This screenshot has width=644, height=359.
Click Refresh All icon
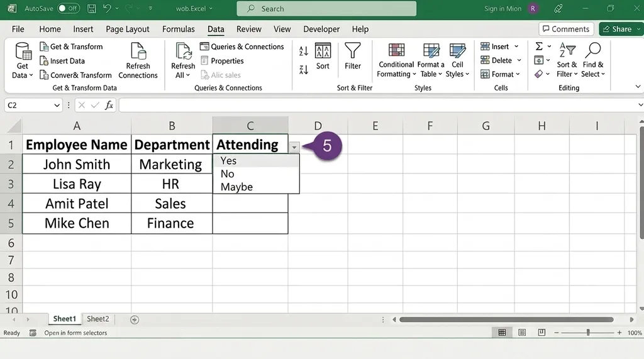point(183,52)
